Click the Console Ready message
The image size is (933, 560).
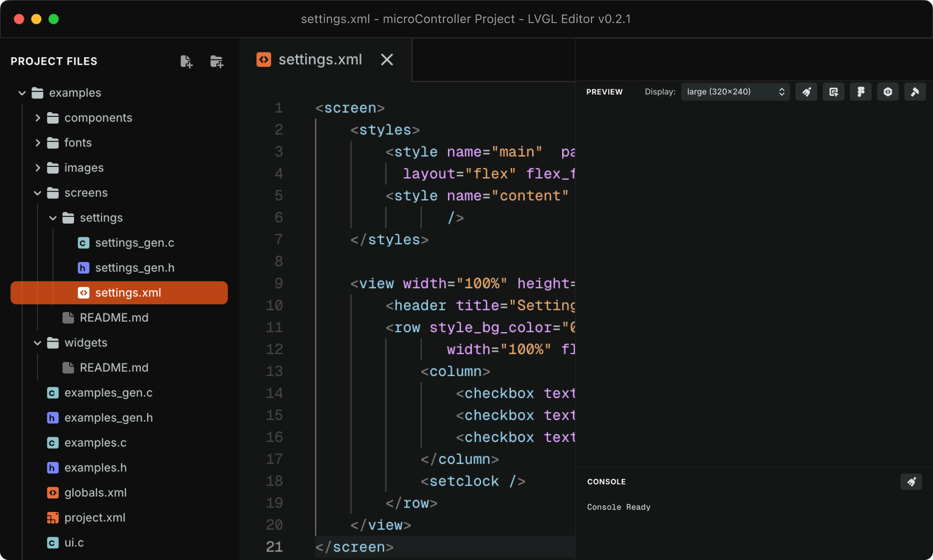point(619,507)
